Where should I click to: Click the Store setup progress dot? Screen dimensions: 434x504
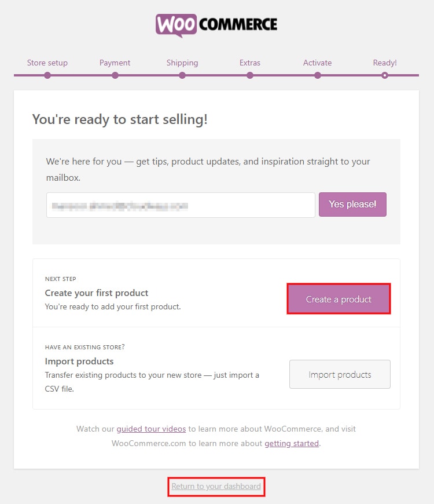click(x=47, y=75)
